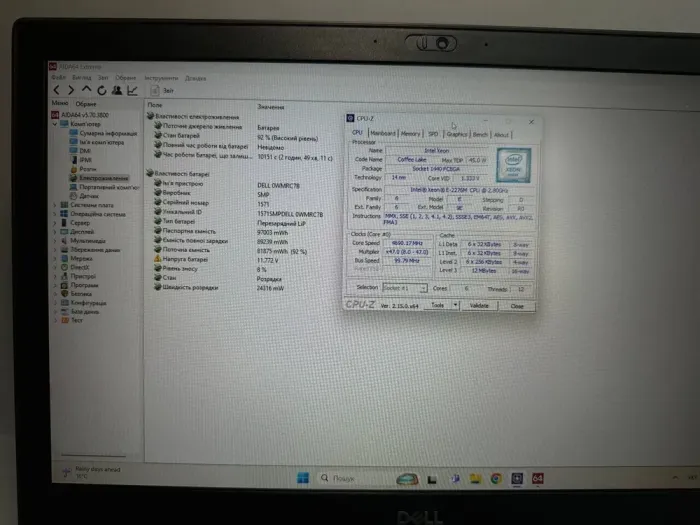Select IPMI tree item

click(x=81, y=160)
